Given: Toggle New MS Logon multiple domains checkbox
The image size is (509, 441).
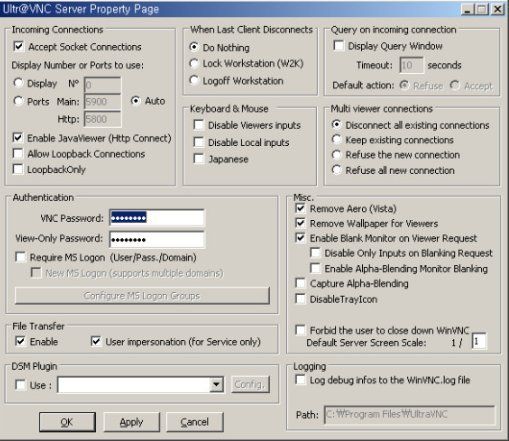Looking at the screenshot, I should 36,272.
